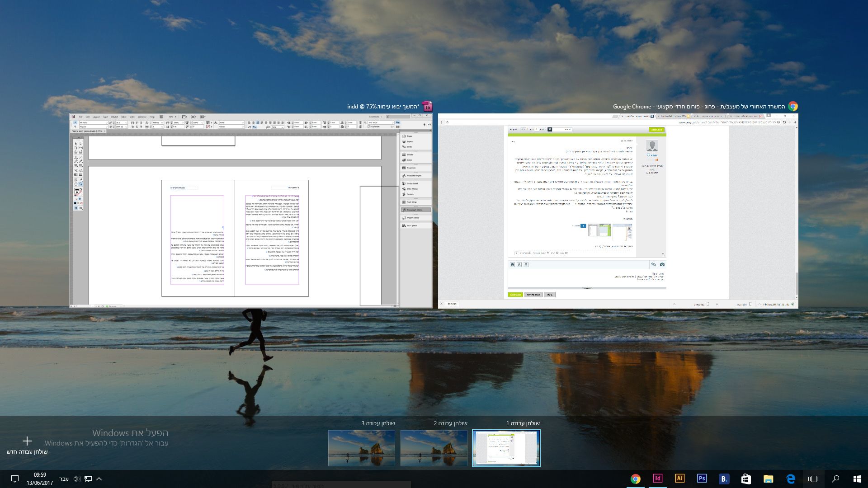Switch to virtual desktop 3 (שולחן עבודה 3)
The image size is (868, 488).
click(361, 448)
